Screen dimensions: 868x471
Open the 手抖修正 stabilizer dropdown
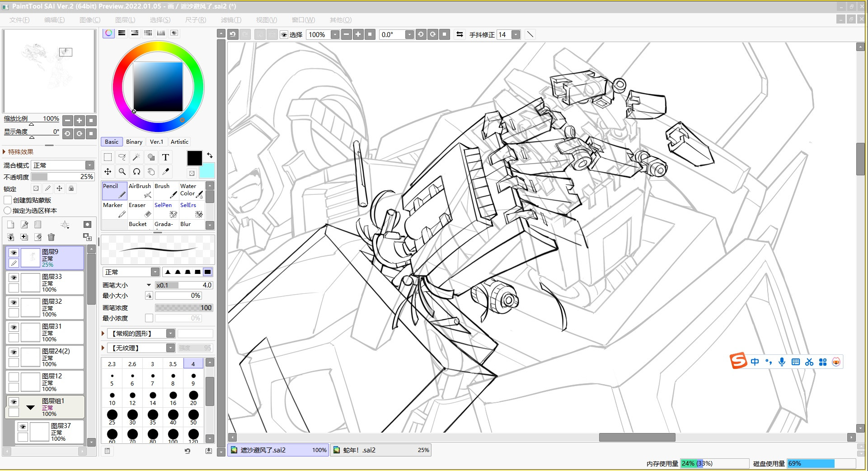[x=516, y=34]
